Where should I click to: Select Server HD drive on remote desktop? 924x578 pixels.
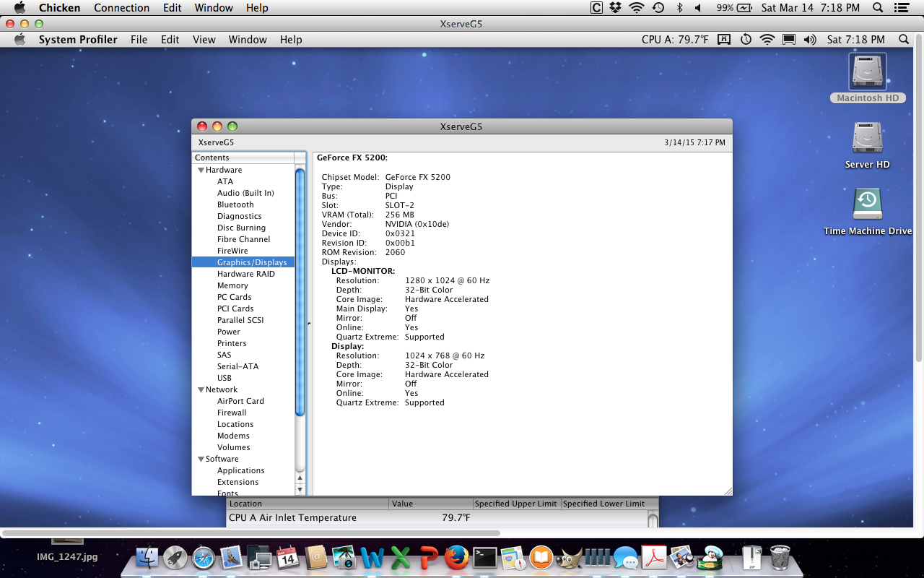[867, 145]
